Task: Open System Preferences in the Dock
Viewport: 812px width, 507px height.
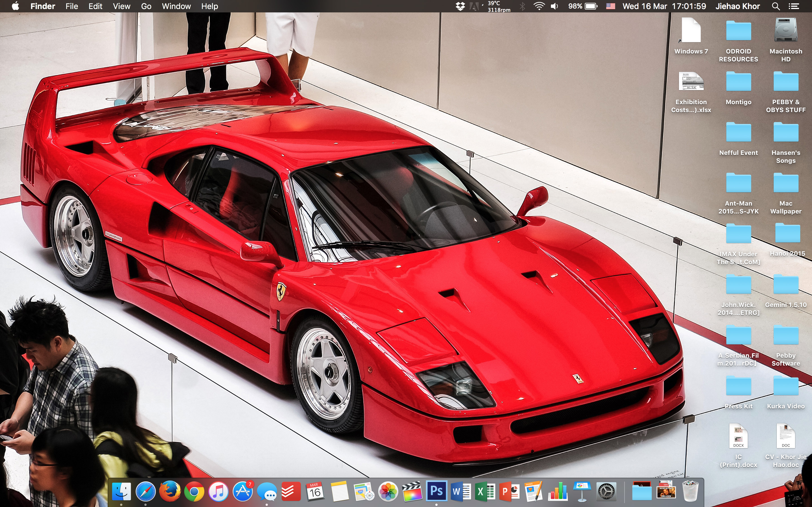Action: click(606, 492)
